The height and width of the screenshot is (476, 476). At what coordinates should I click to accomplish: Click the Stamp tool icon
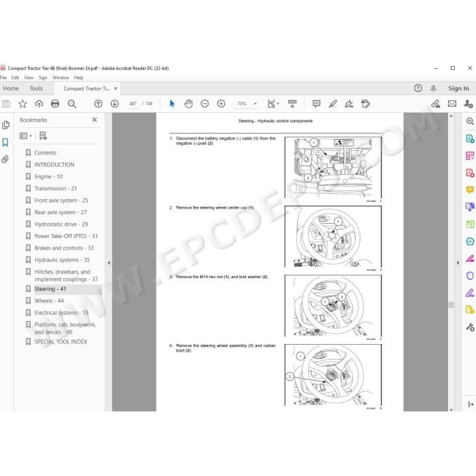[366, 104]
